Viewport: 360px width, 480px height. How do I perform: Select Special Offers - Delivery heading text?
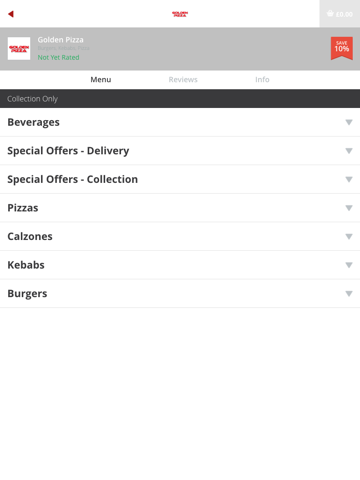[68, 151]
